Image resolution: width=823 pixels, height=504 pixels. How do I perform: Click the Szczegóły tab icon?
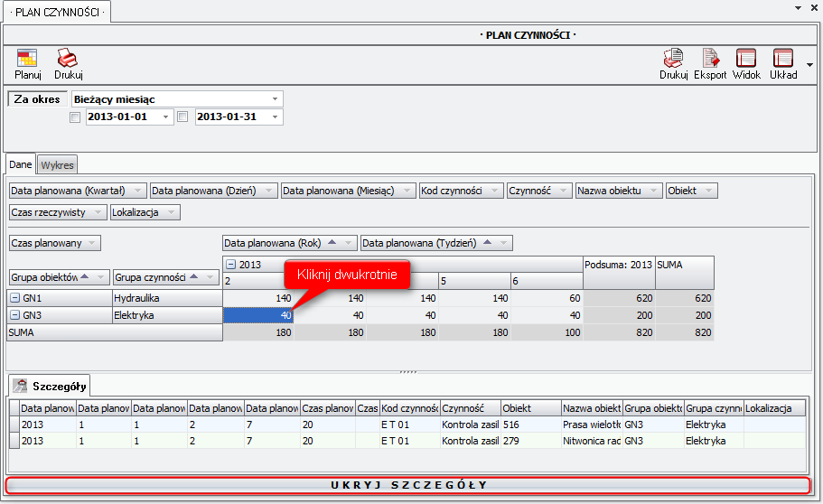pyautogui.click(x=20, y=386)
